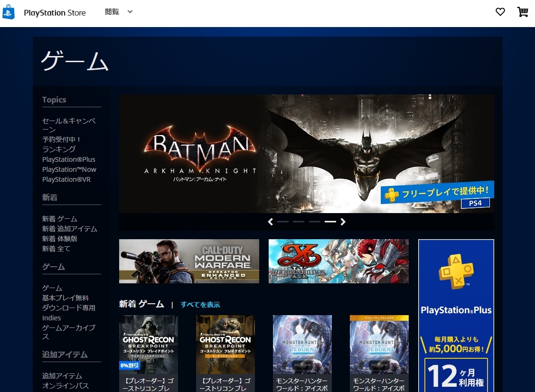Open 追加アイテム link under 追加アイテム section

point(62,375)
